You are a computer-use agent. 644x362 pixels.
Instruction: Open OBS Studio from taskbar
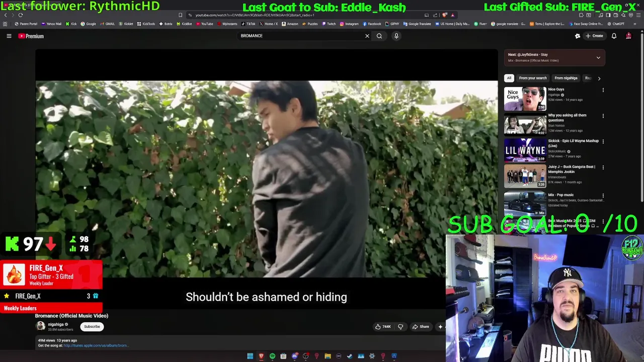click(x=306, y=356)
